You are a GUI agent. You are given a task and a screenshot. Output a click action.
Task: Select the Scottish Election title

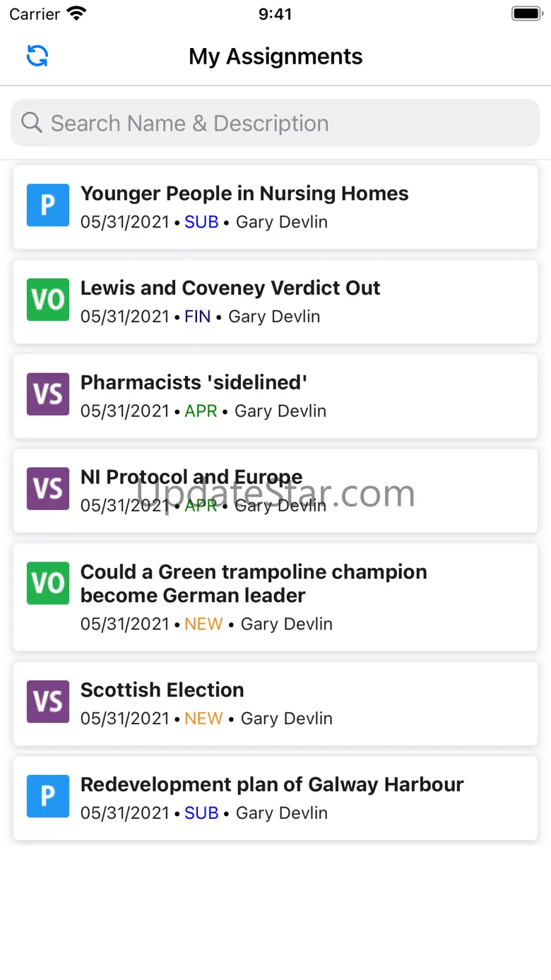[162, 690]
